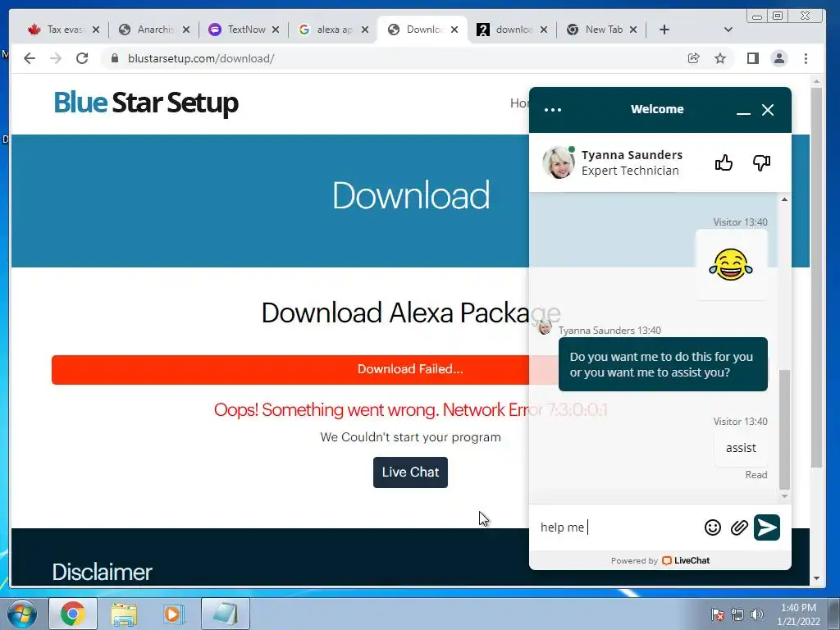The width and height of the screenshot is (840, 630).
Task: Open Action Center flag tray icon
Action: point(718,614)
